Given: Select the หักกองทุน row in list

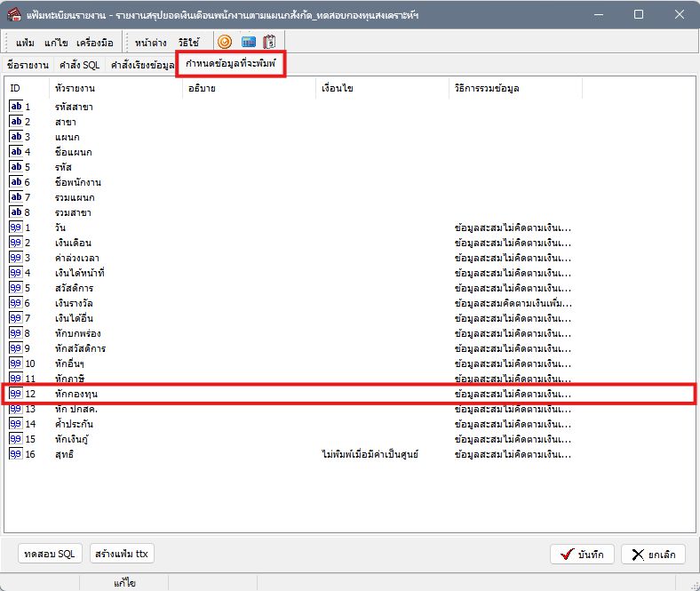Looking at the screenshot, I should (x=350, y=394).
